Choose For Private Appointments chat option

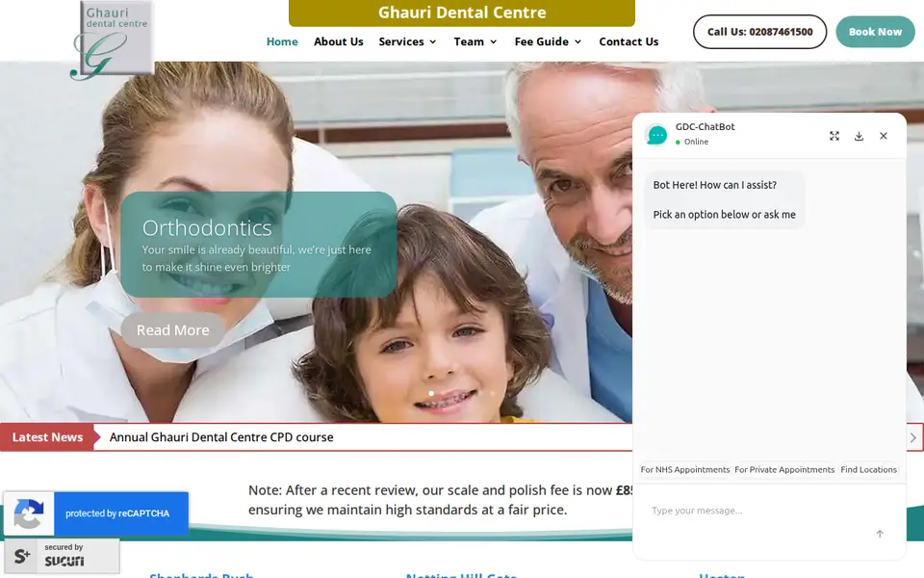(x=784, y=469)
